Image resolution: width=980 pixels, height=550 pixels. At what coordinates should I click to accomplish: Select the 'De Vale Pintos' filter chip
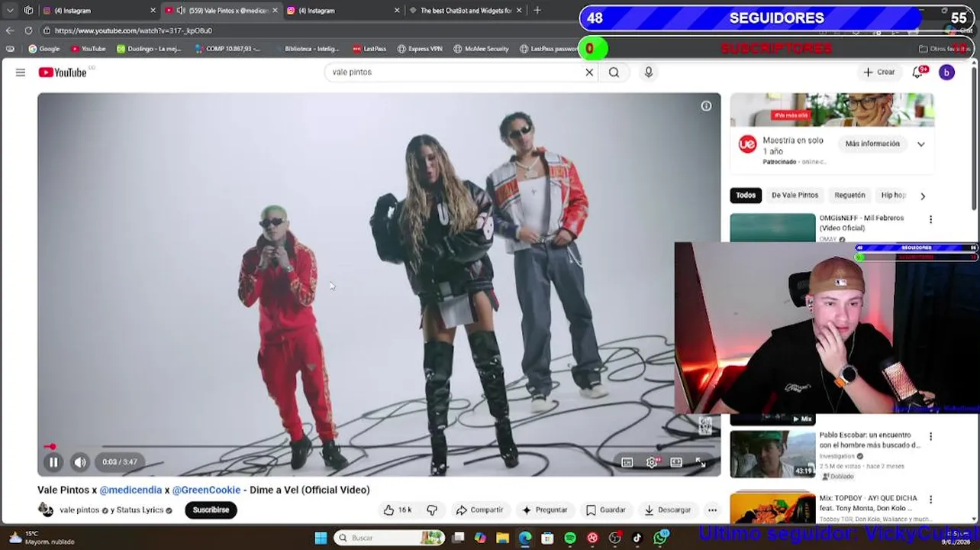click(x=795, y=195)
